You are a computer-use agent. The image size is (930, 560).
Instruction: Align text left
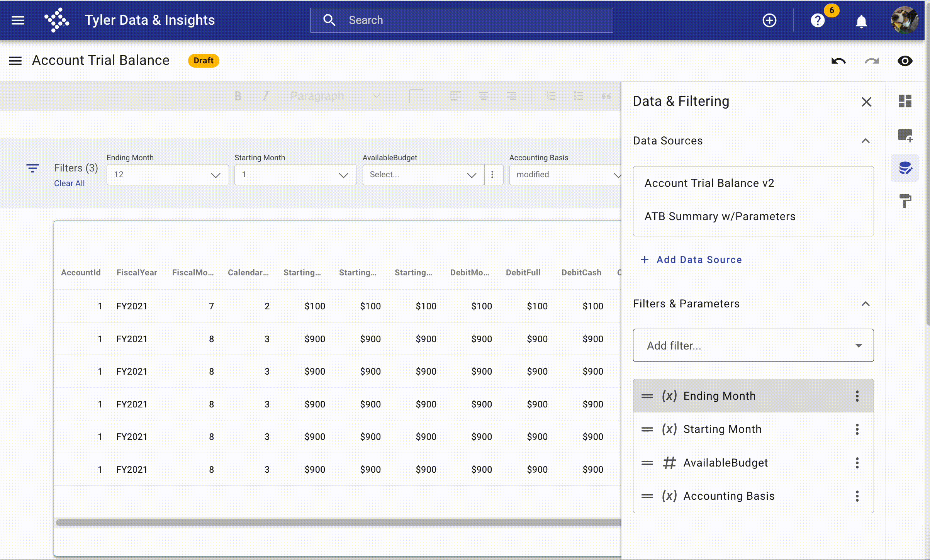click(x=455, y=96)
